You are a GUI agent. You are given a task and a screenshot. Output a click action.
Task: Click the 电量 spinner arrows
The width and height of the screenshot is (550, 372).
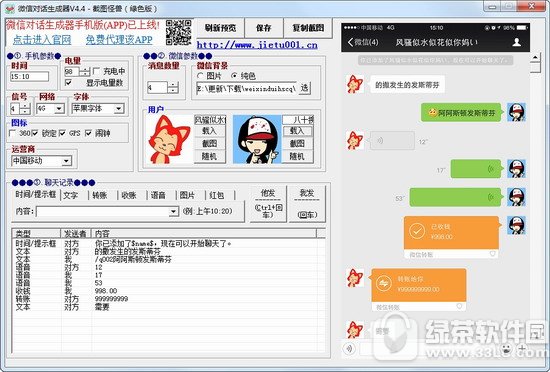tap(85, 72)
